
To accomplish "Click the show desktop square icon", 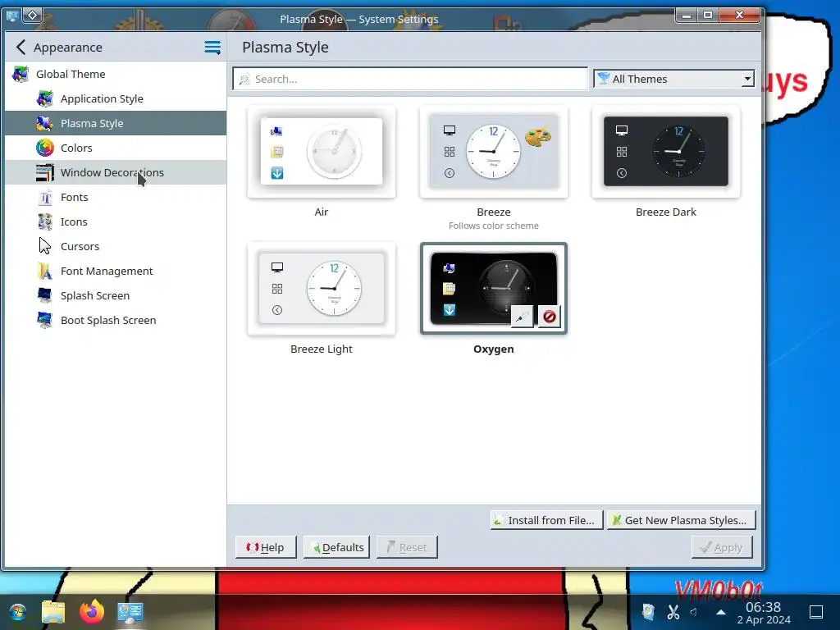I will pos(816,611).
